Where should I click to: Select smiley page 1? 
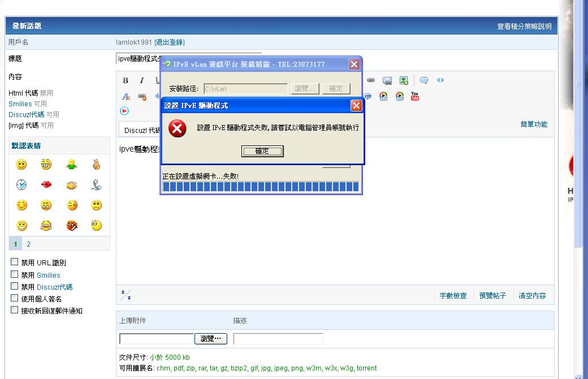pyautogui.click(x=15, y=244)
